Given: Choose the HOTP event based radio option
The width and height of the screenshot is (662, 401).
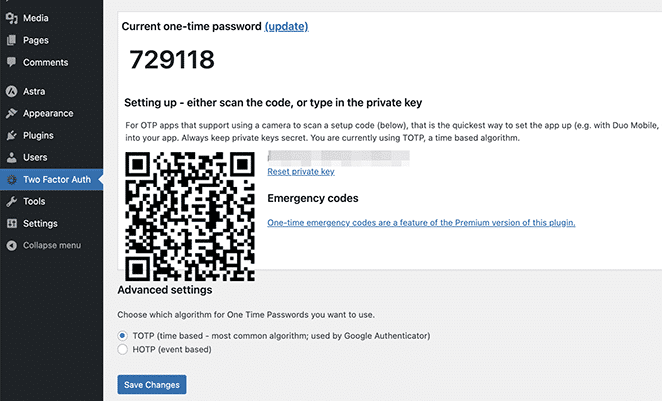Looking at the screenshot, I should (x=122, y=349).
